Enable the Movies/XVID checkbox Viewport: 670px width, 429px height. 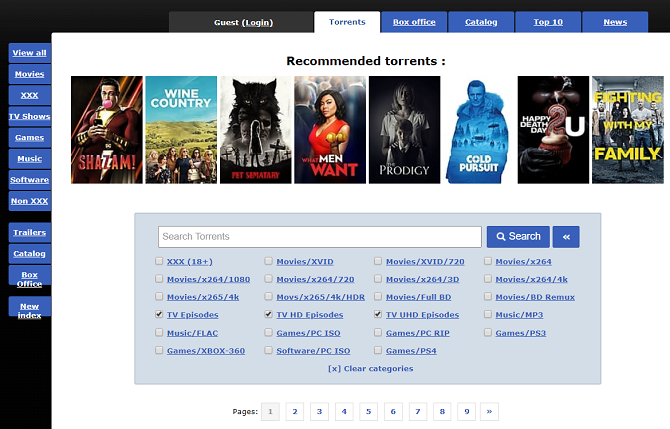tap(268, 261)
